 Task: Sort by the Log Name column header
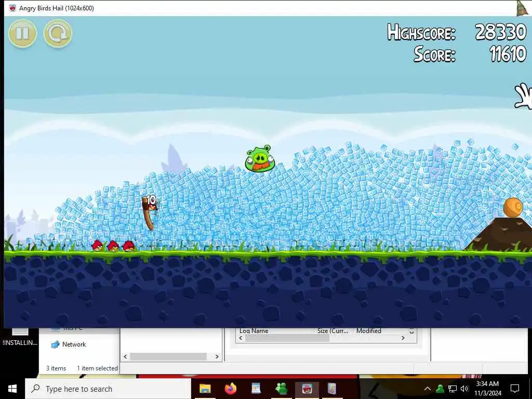point(254,331)
